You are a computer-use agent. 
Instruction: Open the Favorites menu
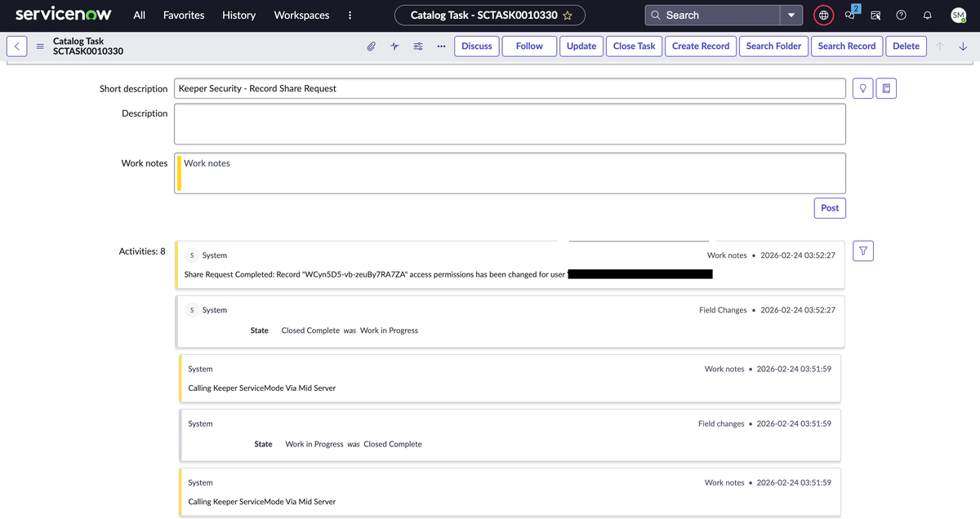coord(184,15)
